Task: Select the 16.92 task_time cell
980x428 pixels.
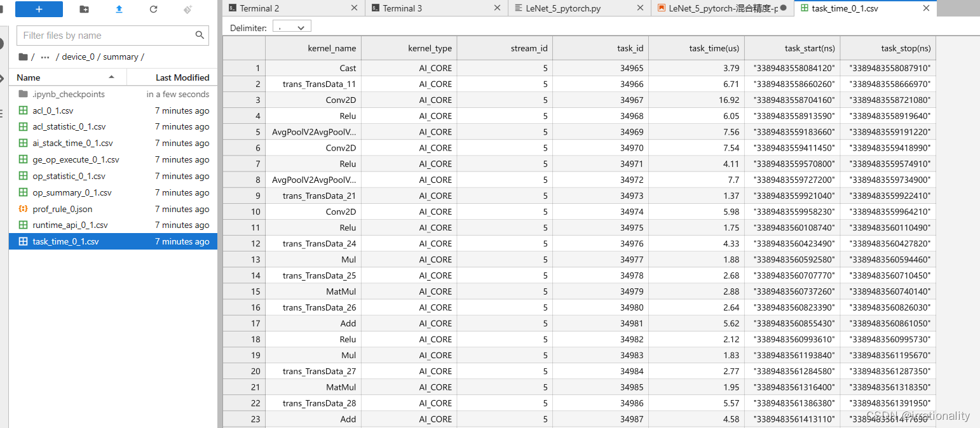Action: pyautogui.click(x=697, y=100)
